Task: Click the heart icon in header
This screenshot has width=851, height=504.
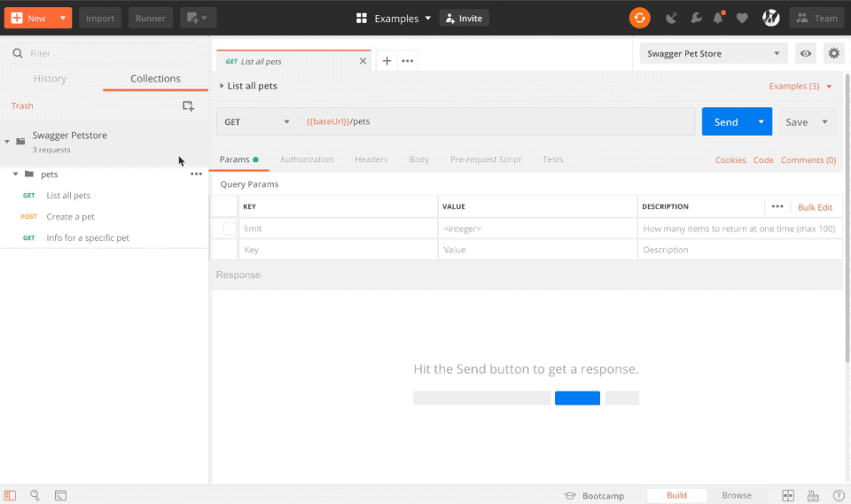Action: pyautogui.click(x=742, y=18)
